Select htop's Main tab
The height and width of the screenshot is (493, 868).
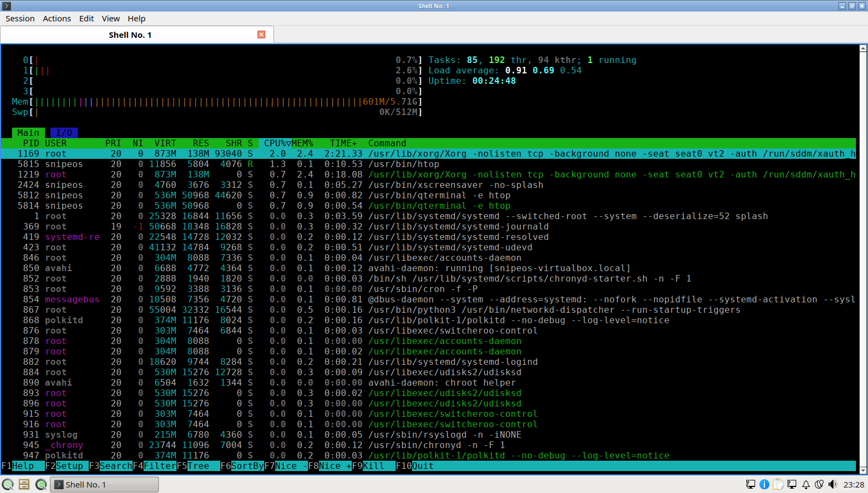click(28, 133)
